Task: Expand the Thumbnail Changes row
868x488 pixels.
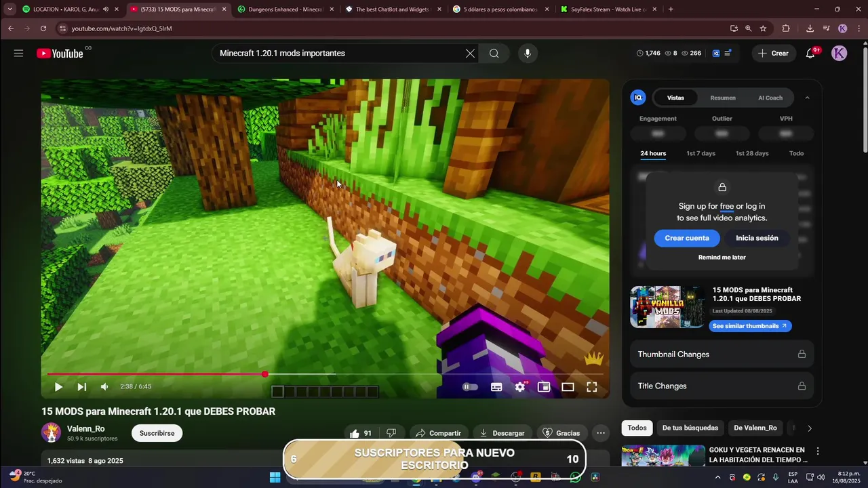Action: (722, 354)
